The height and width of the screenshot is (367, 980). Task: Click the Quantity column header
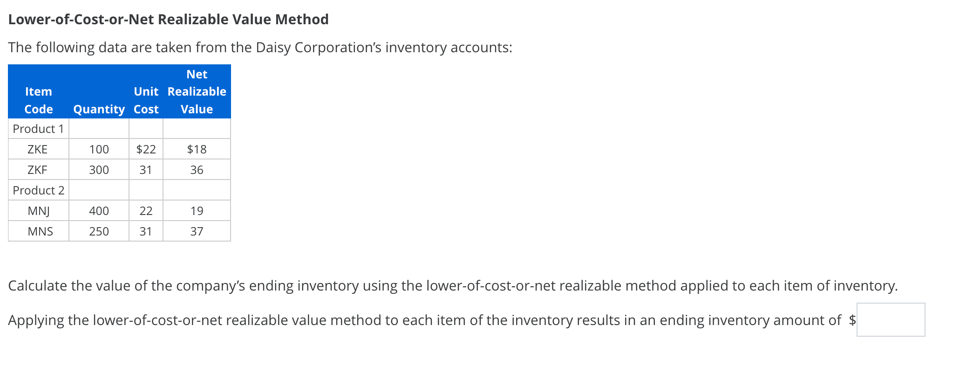click(x=99, y=109)
